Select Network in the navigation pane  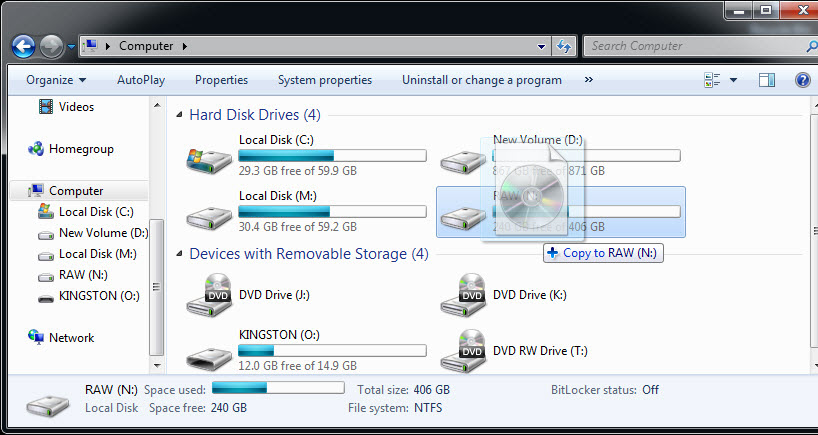(71, 338)
